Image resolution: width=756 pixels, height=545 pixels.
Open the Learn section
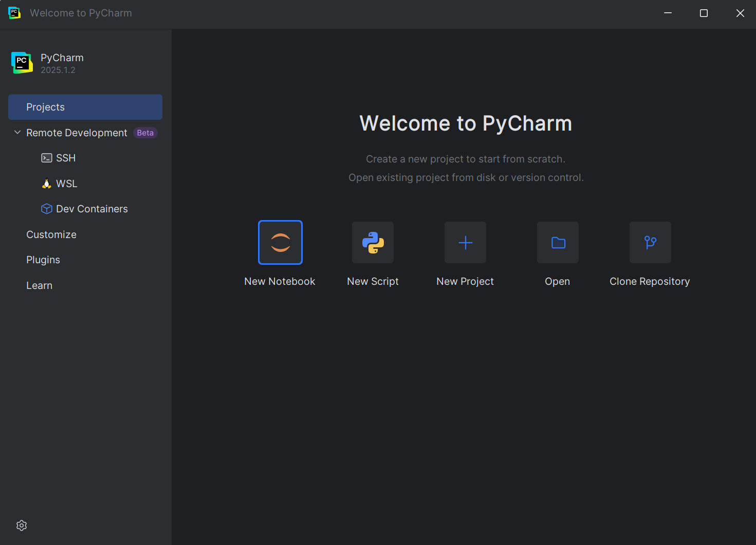[39, 285]
